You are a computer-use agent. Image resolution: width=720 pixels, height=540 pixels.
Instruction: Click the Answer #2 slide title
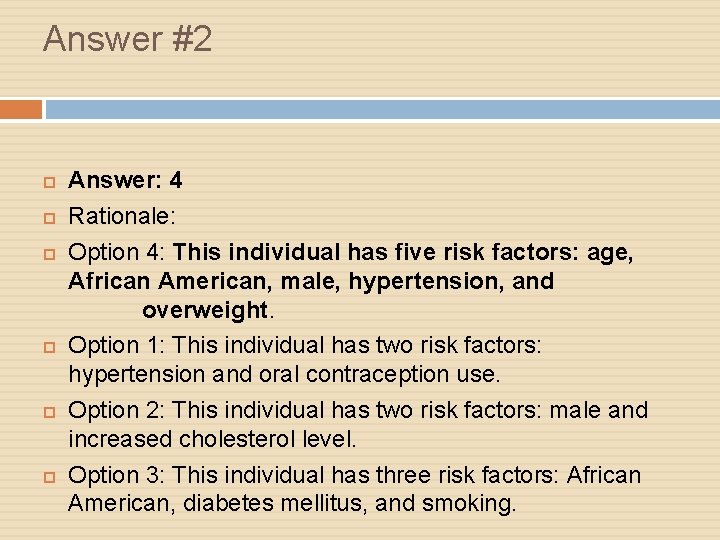click(127, 39)
